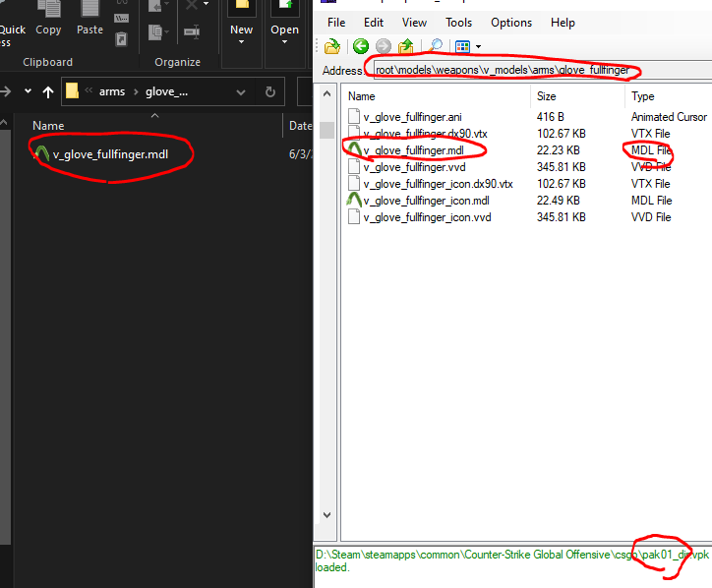
Task: Open the Tools menu in GCFScape
Action: 458,23
